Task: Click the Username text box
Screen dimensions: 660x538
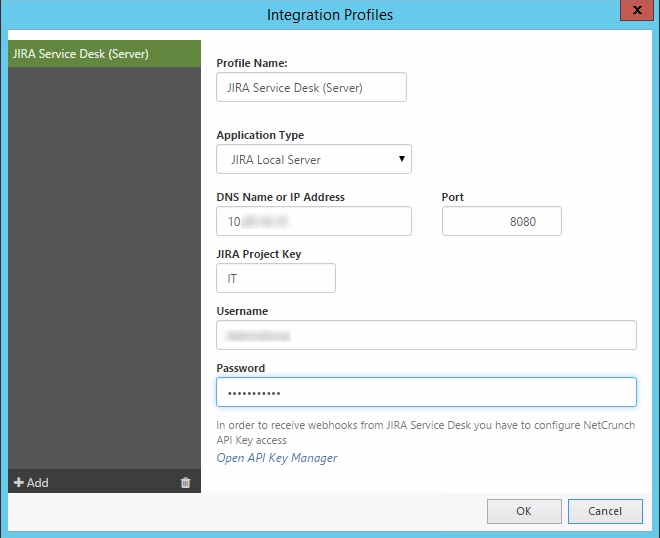Action: pyautogui.click(x=426, y=335)
